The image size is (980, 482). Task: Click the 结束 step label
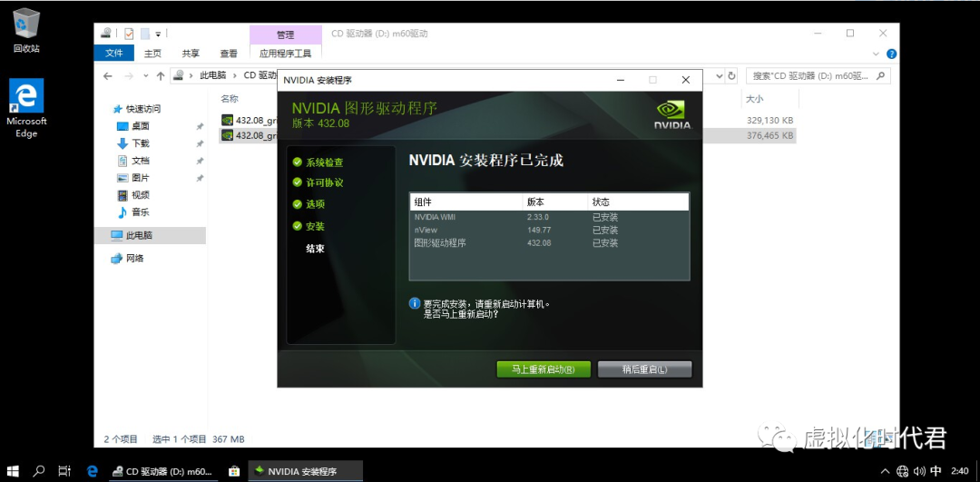315,248
